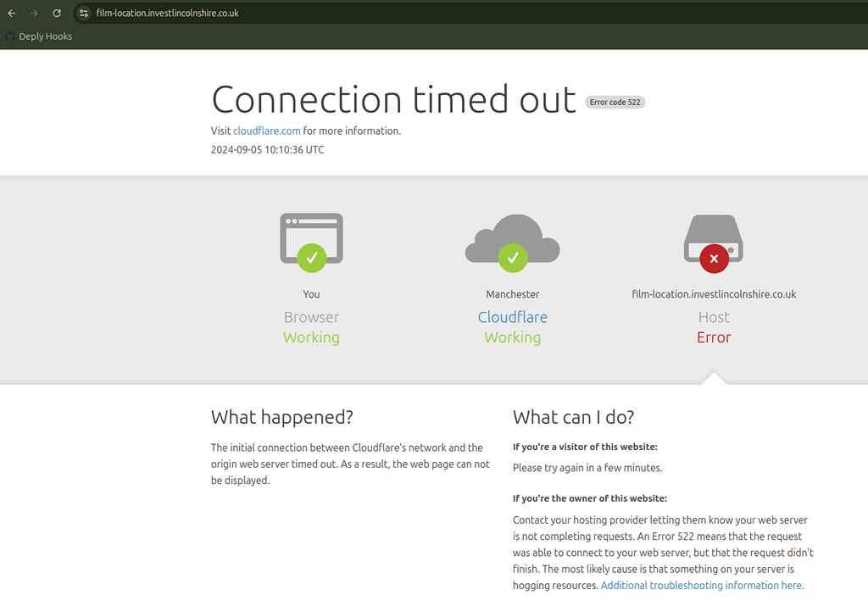Go back with the browser back arrow

pos(12,13)
